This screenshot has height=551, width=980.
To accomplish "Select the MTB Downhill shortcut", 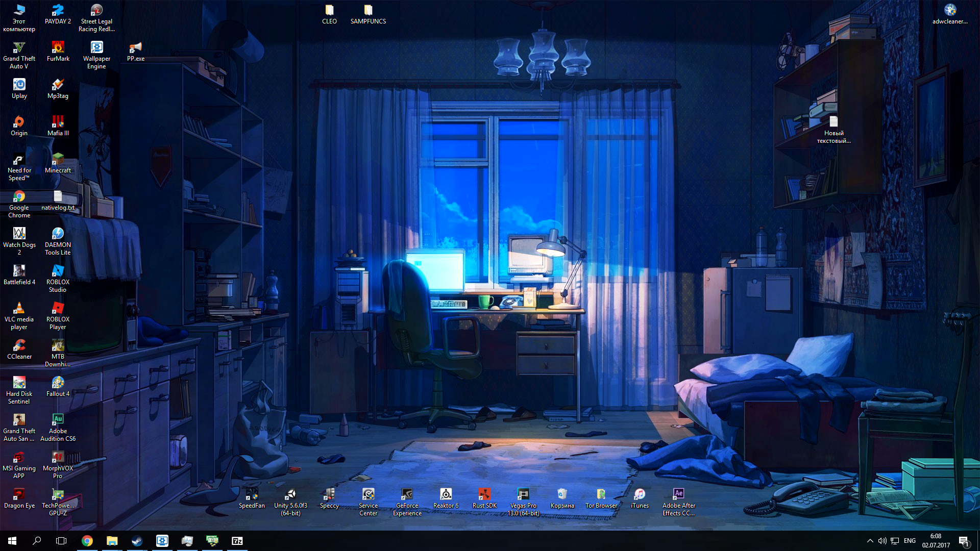I will [58, 353].
